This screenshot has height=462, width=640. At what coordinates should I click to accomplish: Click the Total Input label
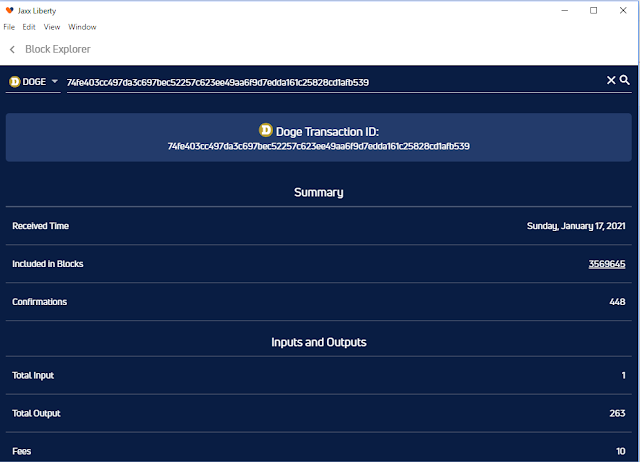pos(33,375)
